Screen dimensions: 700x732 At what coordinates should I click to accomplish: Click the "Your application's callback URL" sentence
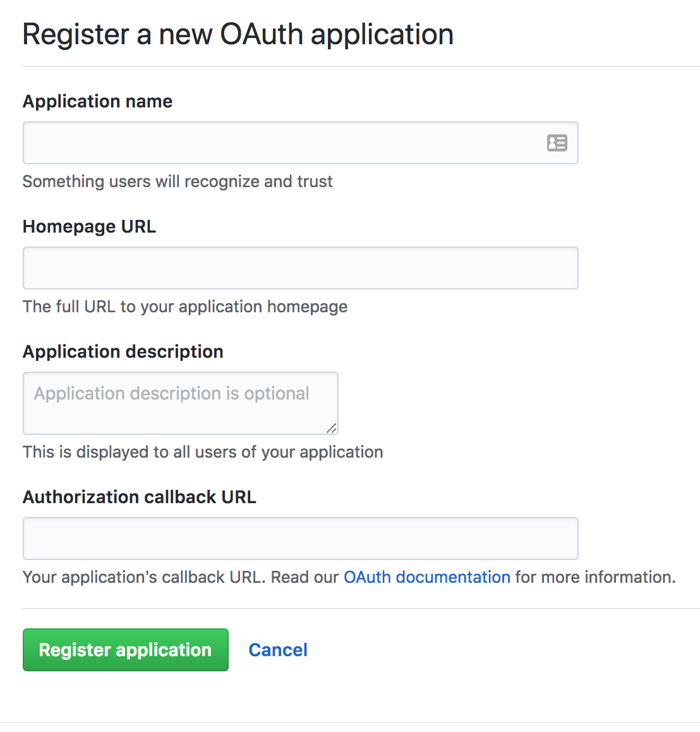point(143,577)
